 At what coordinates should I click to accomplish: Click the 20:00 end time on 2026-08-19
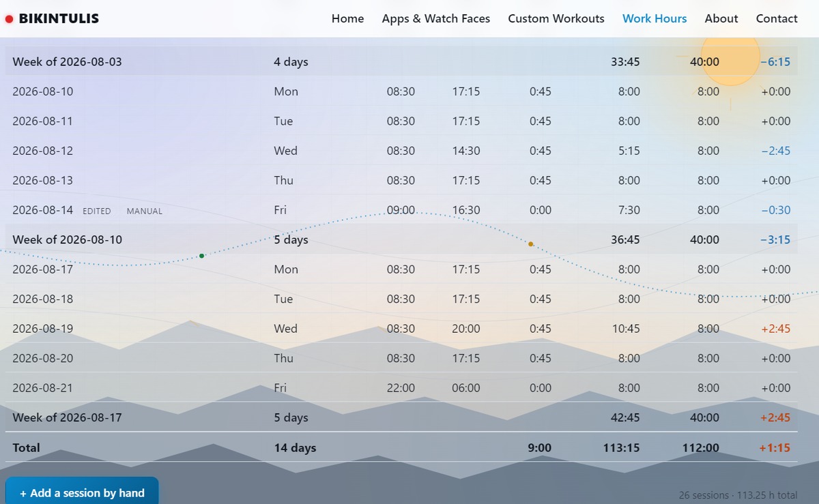coord(466,329)
